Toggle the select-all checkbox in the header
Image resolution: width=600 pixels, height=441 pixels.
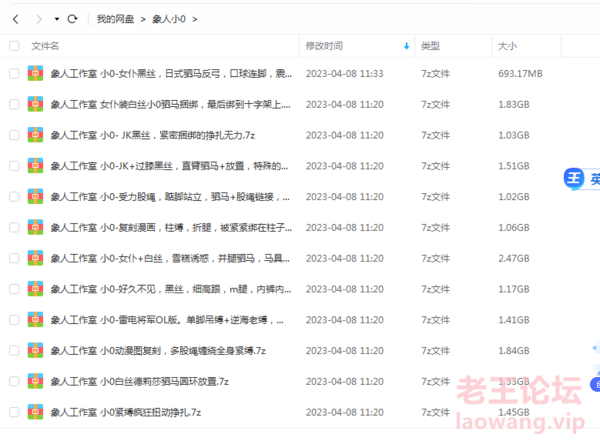point(14,46)
